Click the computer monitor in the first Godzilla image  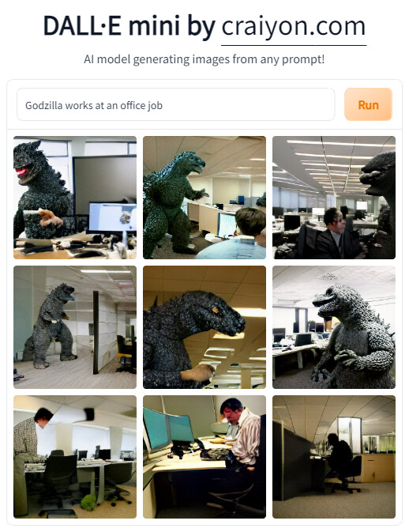click(112, 217)
